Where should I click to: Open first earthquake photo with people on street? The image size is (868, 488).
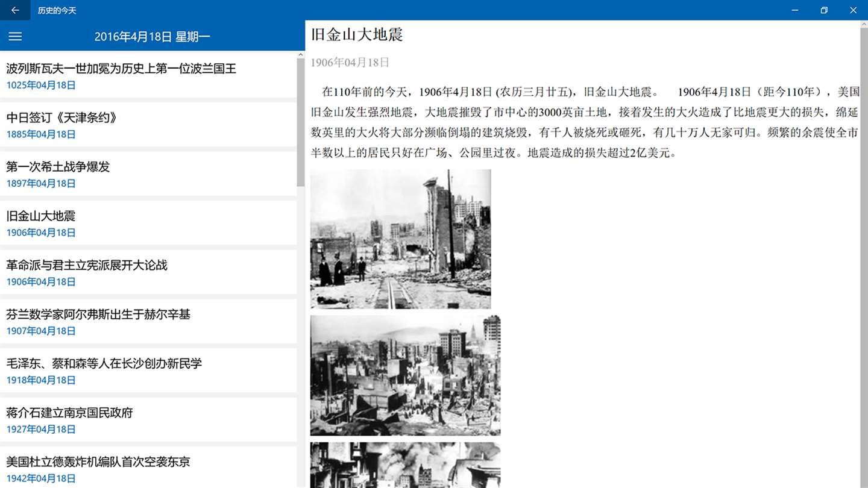tap(400, 239)
